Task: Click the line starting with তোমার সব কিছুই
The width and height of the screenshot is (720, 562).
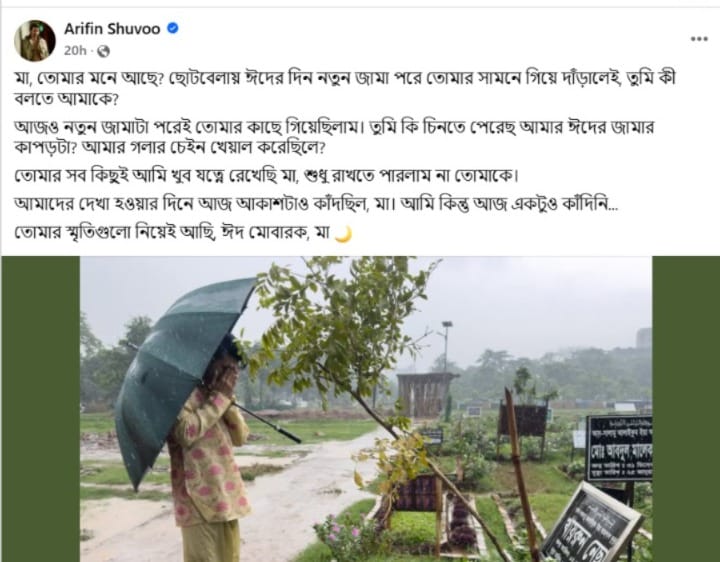Action: click(x=266, y=175)
